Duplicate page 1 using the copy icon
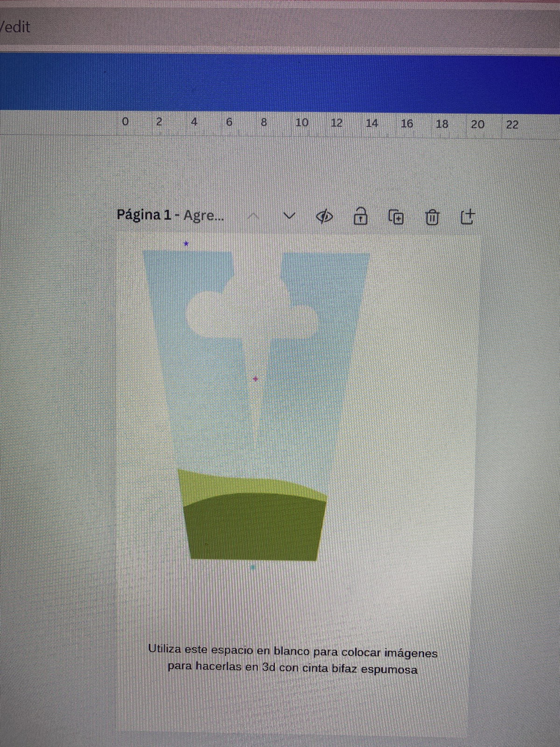Screen dimensions: 560x747 (396, 217)
